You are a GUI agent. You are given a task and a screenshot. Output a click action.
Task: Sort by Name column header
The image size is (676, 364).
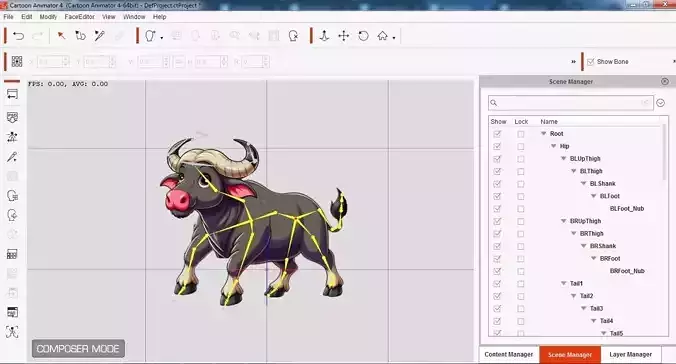point(549,122)
